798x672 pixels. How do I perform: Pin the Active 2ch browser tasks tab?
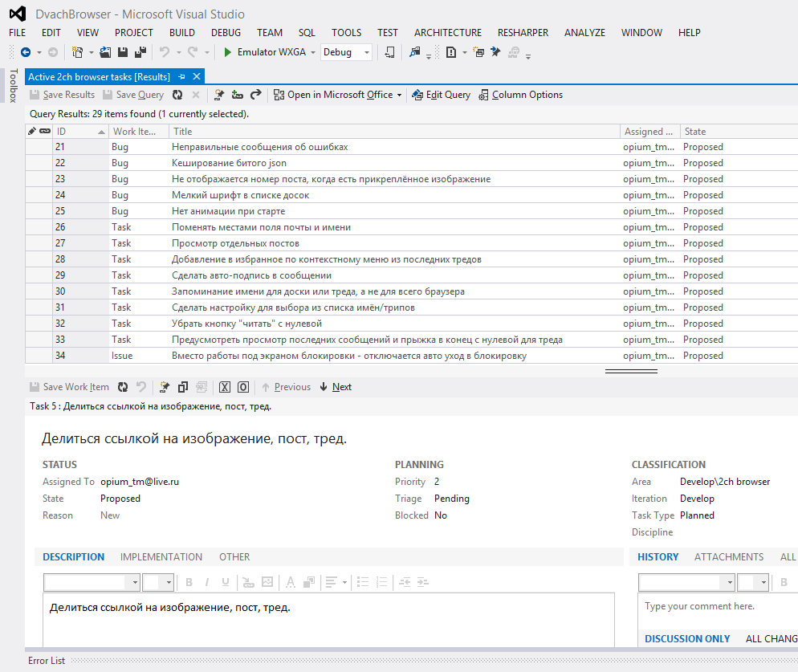click(x=181, y=77)
